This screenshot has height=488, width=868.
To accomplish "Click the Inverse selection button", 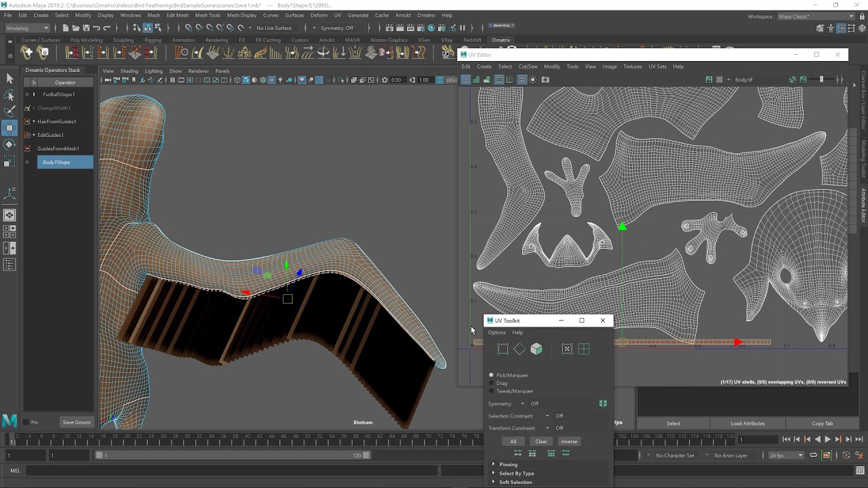I will (569, 441).
